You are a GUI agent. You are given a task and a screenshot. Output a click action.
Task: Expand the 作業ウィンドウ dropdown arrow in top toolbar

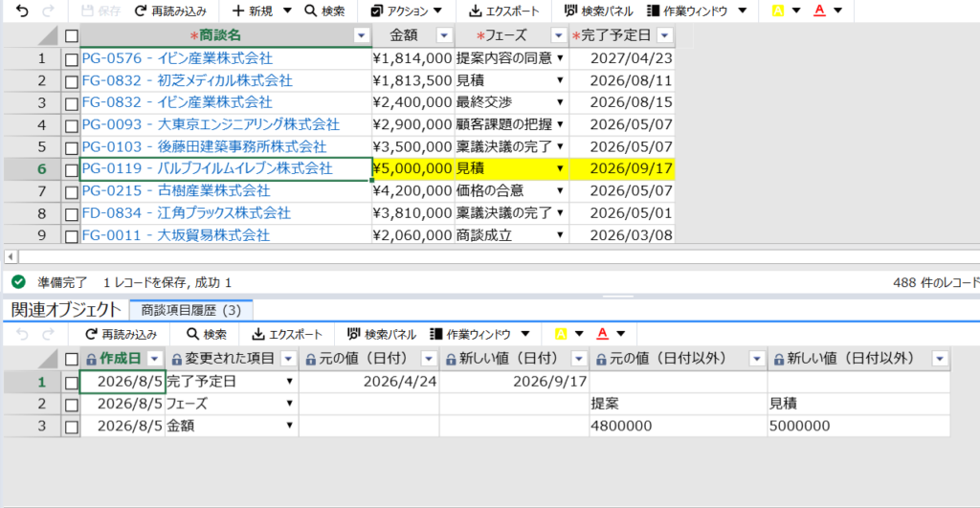743,11
